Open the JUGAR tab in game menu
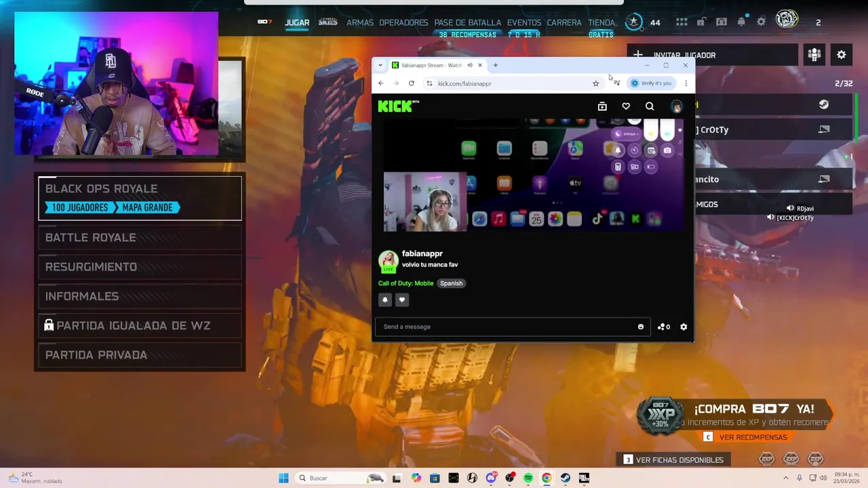This screenshot has width=868, height=488. point(297,22)
